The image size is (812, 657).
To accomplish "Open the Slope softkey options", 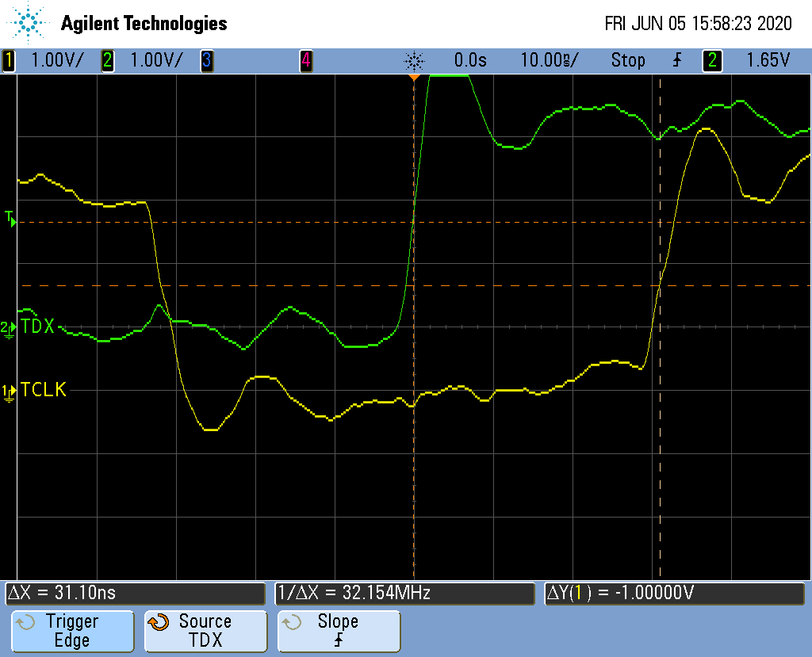I will (339, 631).
